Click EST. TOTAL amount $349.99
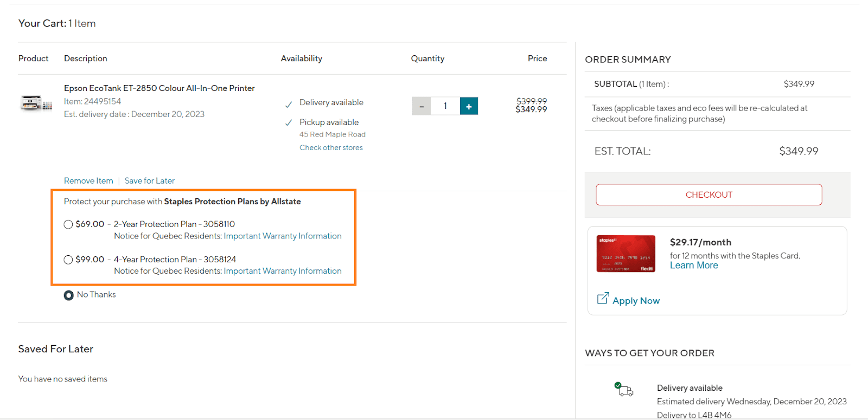868x420 pixels. [x=799, y=151]
